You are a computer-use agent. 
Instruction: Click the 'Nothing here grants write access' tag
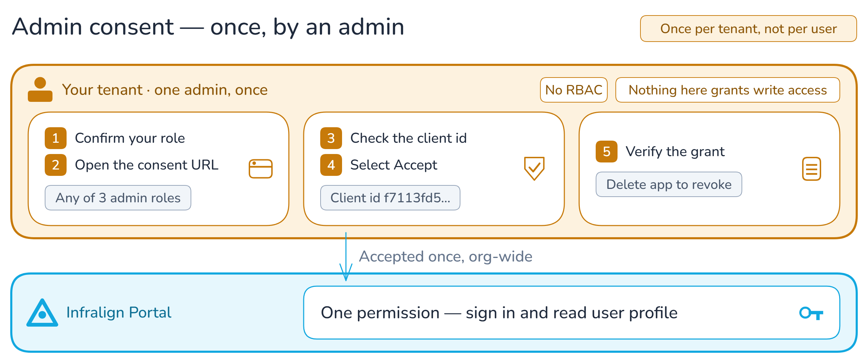coord(728,90)
